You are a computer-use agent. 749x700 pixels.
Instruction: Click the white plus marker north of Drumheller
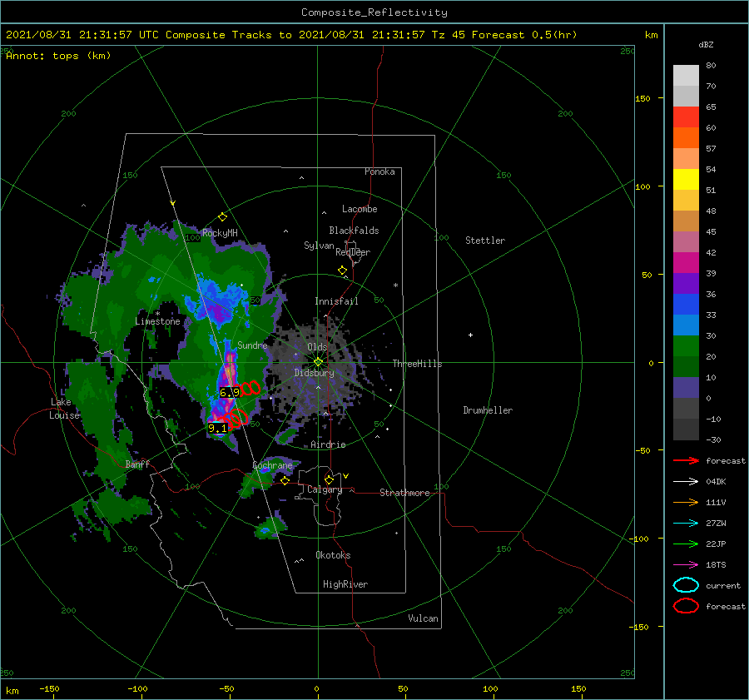coord(470,335)
